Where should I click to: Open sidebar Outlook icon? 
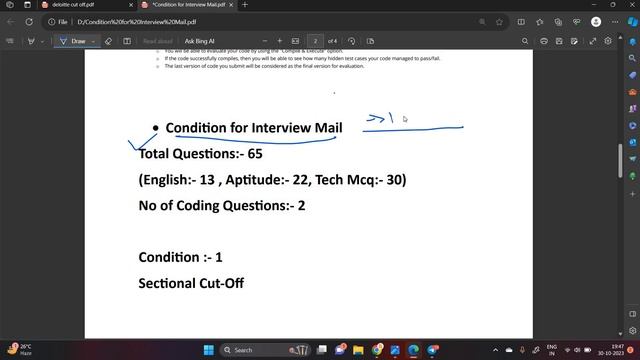pos(632,142)
